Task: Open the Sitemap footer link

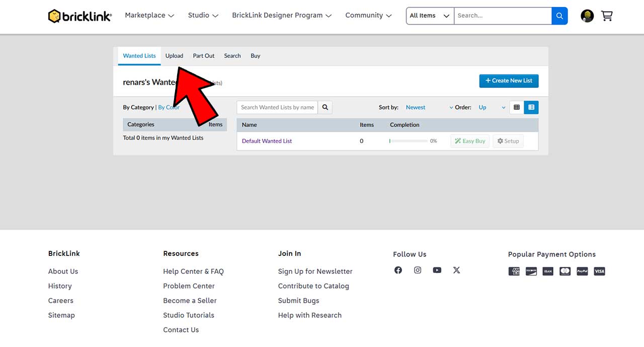Action: coord(61,315)
